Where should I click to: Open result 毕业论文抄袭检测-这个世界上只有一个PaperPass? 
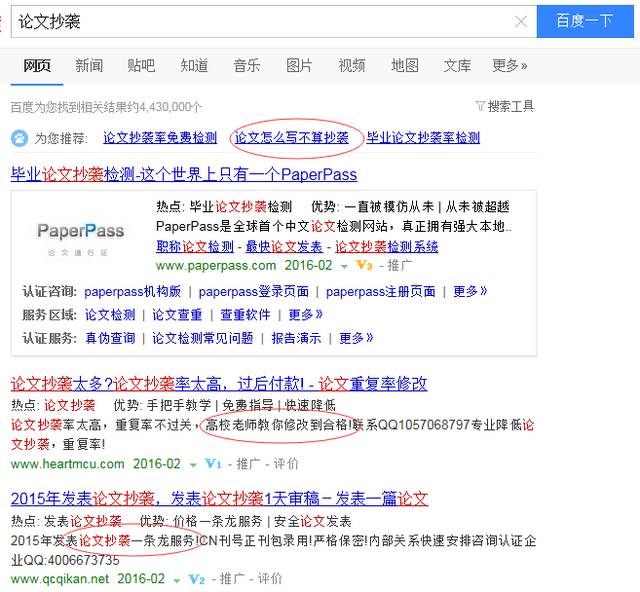tap(184, 175)
